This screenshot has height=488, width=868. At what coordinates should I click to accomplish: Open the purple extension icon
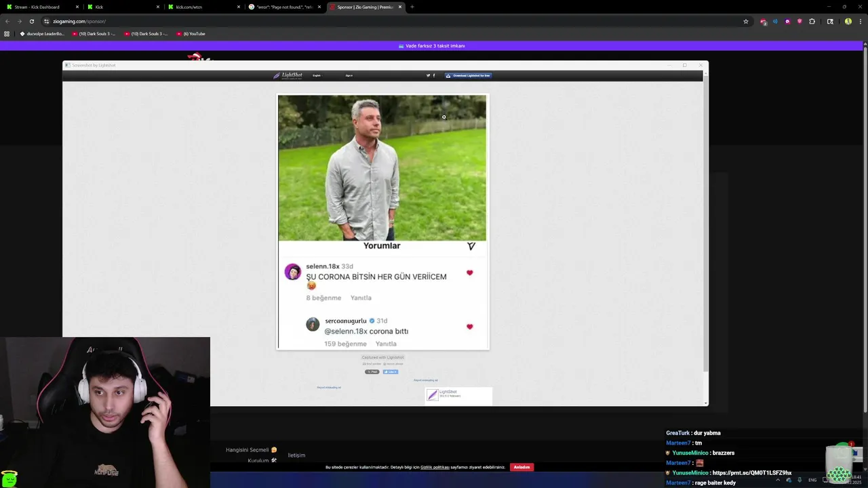(x=787, y=21)
